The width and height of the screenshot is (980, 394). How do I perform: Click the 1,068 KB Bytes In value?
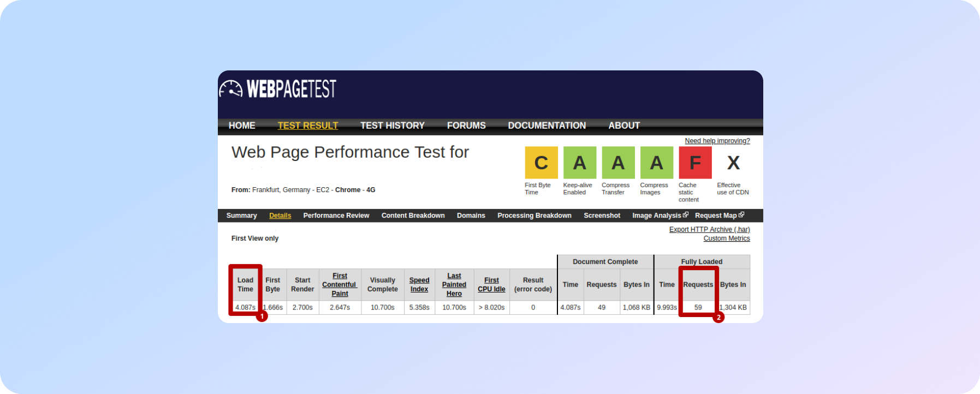click(x=637, y=308)
